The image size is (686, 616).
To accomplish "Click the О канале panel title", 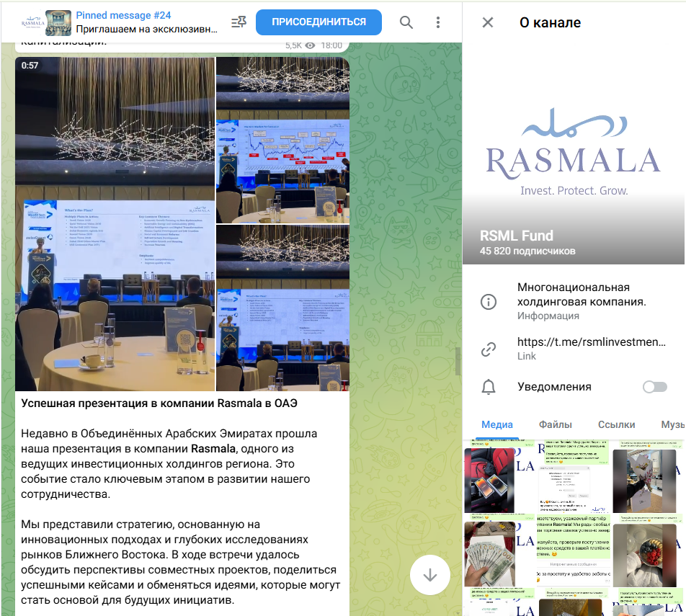I will click(x=550, y=22).
